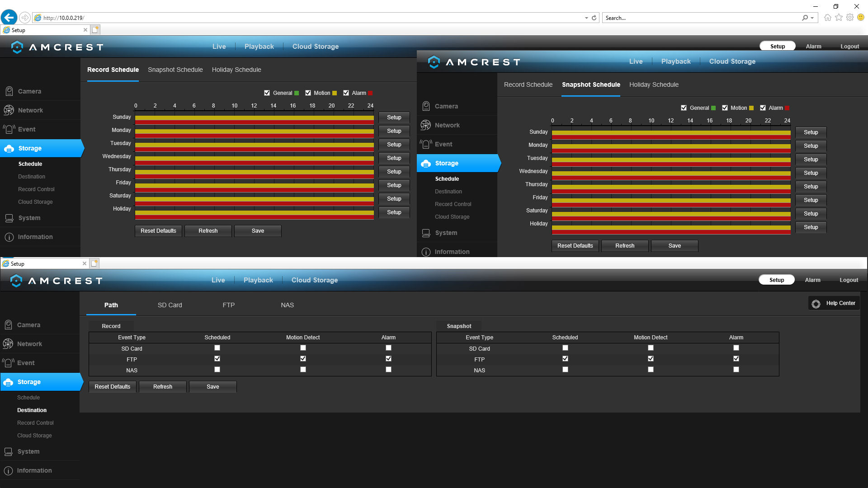Viewport: 868px width, 488px height.
Task: Click the smiley feedback icon
Action: tap(861, 18)
